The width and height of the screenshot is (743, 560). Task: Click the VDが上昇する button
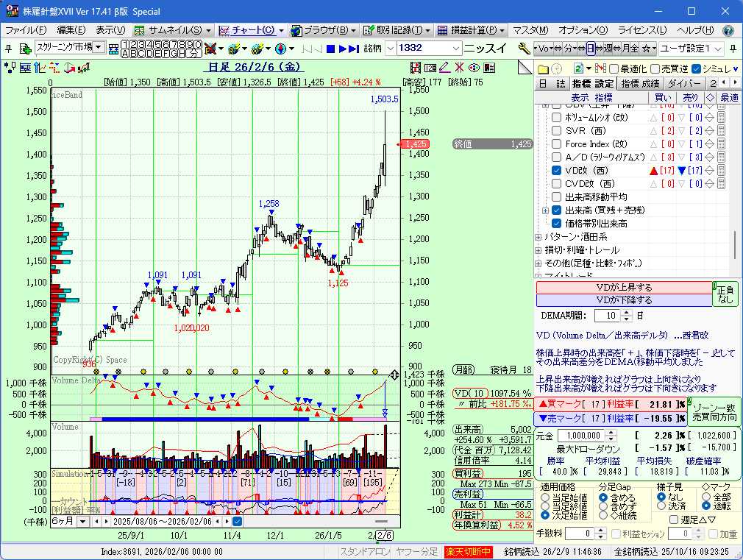(x=624, y=288)
